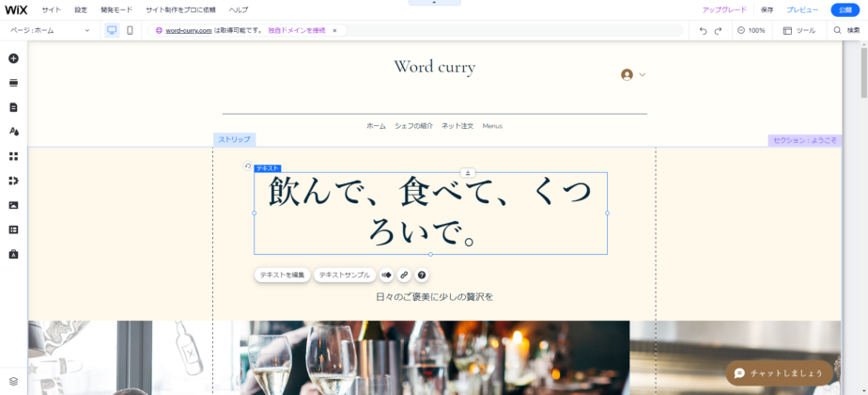Open the サイト制作をプロに依頼 menu

(180, 10)
